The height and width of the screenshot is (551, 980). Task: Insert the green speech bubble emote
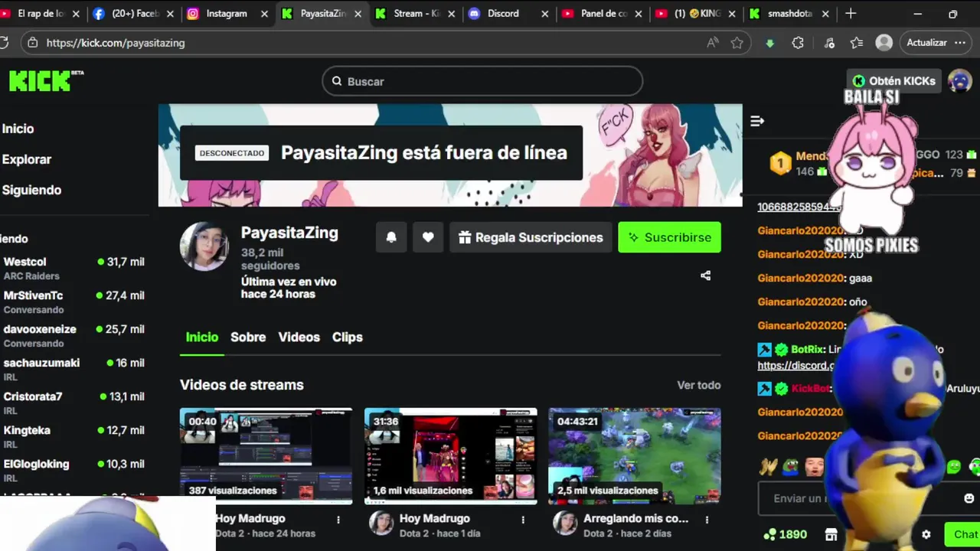tap(954, 466)
